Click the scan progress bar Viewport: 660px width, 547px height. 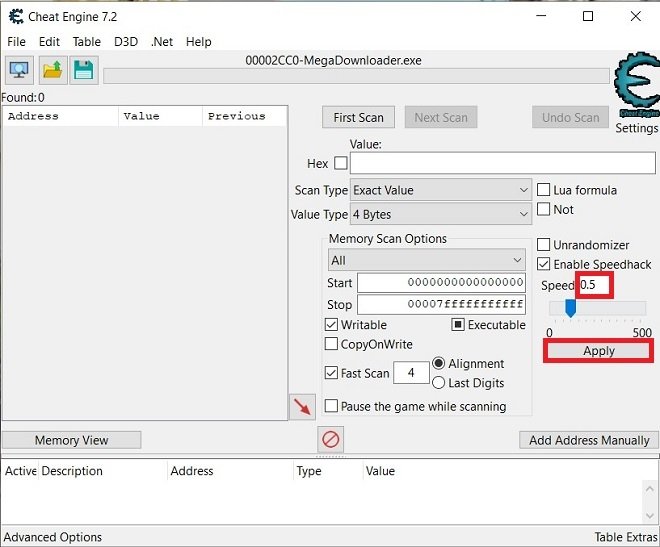[356, 76]
